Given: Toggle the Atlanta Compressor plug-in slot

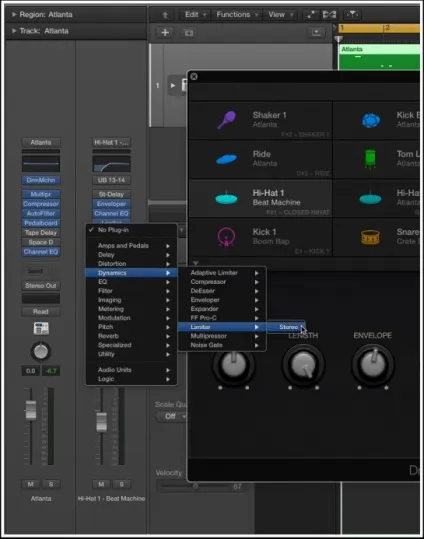Looking at the screenshot, I should (41, 204).
